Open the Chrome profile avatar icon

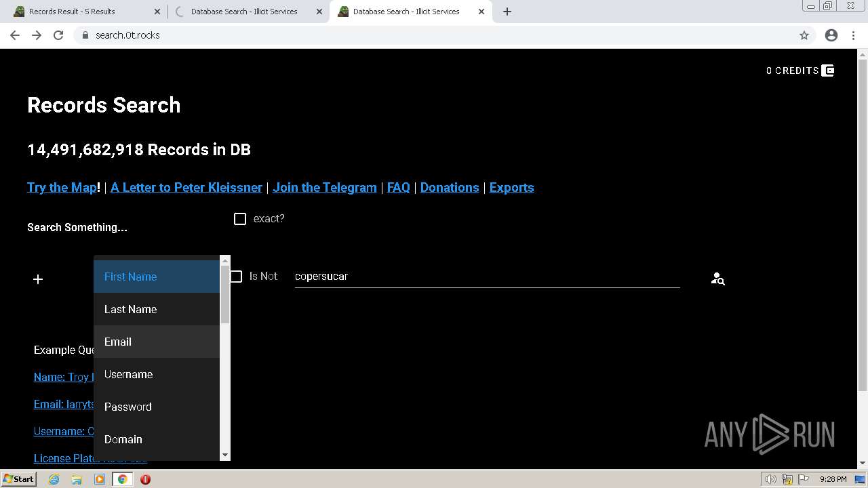pos(831,35)
